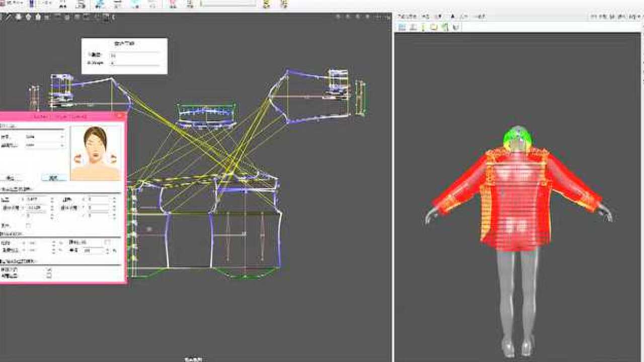Tick the right-hand checkbox above the percent field

[107, 242]
